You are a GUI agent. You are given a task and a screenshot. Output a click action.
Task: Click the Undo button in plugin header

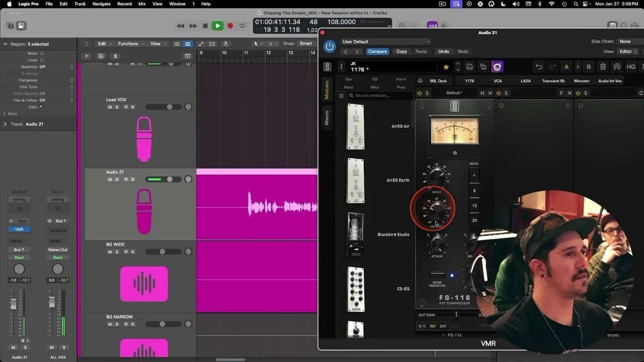point(443,51)
